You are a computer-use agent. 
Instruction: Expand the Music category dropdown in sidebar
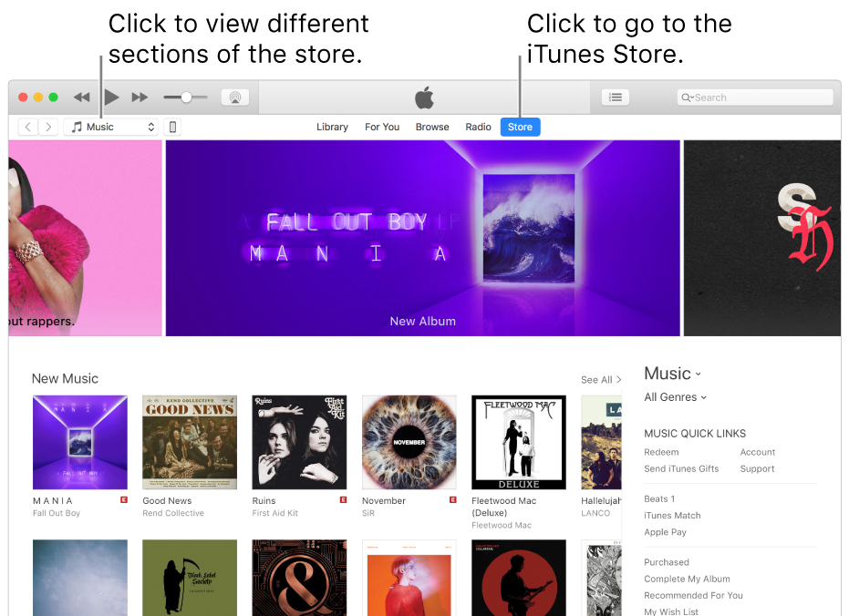coord(672,374)
